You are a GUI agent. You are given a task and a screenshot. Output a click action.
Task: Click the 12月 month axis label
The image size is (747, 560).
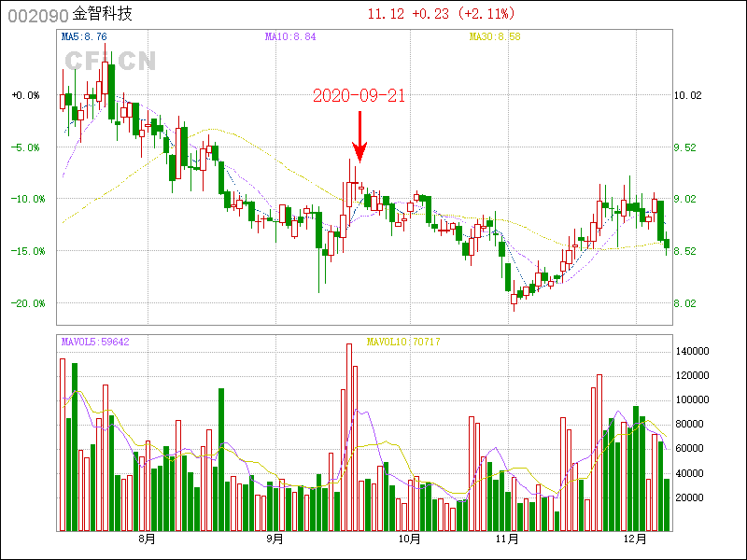click(x=635, y=539)
